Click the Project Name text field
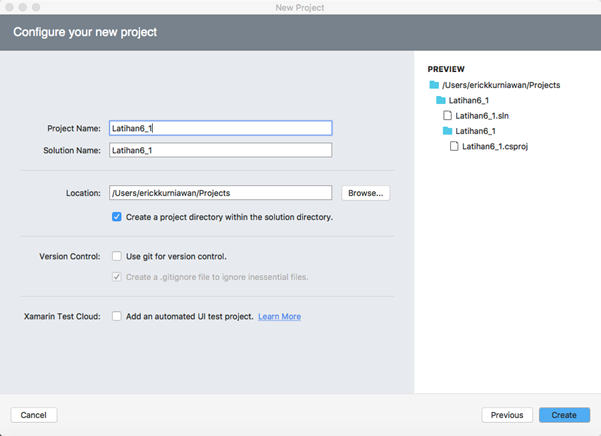This screenshot has width=601, height=436. pyautogui.click(x=220, y=128)
